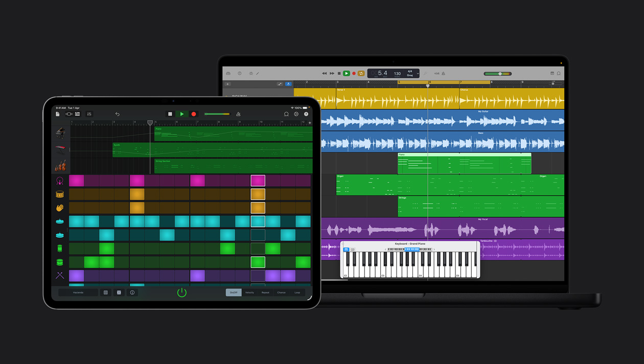Screen dimensions: 644x364
Task: Tap the undo arrow icon on the iPad toolbar
Action: point(117,114)
